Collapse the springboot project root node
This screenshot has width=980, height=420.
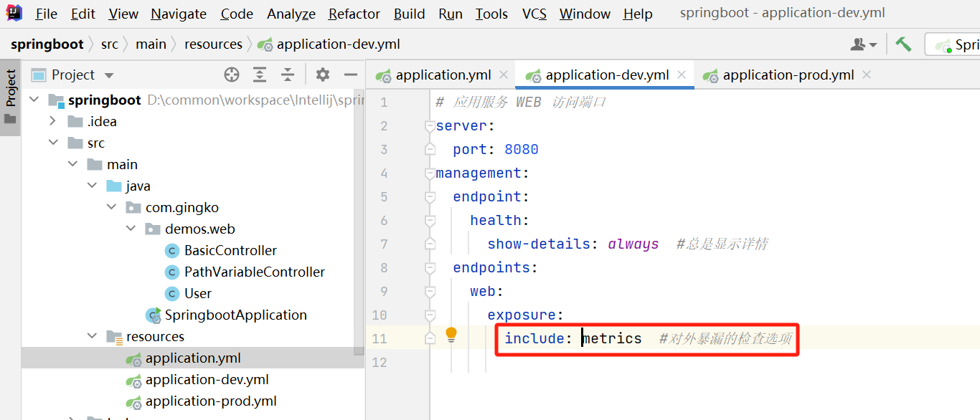tap(34, 100)
